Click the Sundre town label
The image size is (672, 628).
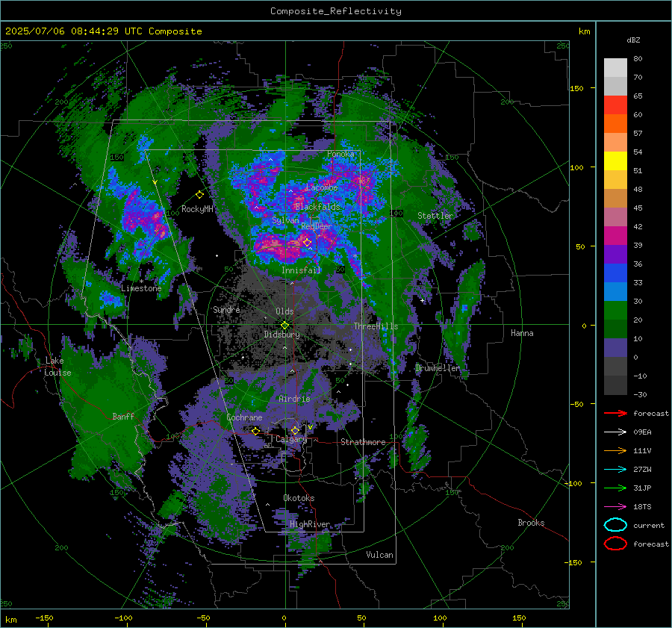tap(226, 309)
